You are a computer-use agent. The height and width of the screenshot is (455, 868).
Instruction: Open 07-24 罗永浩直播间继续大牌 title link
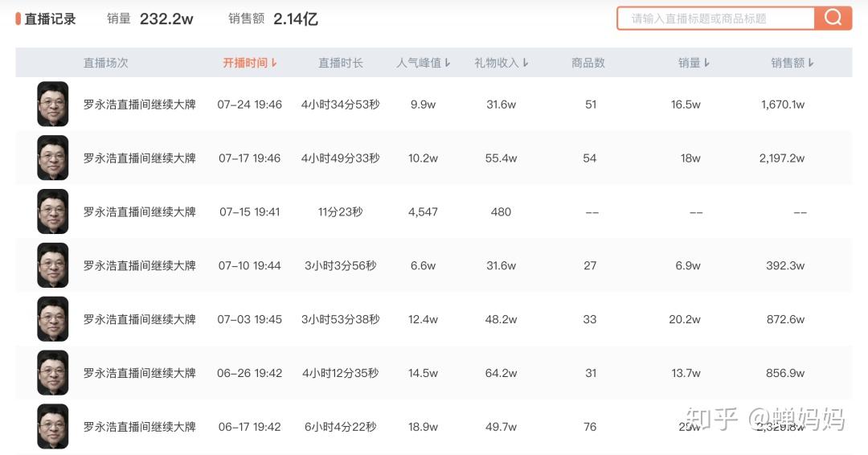(x=140, y=105)
